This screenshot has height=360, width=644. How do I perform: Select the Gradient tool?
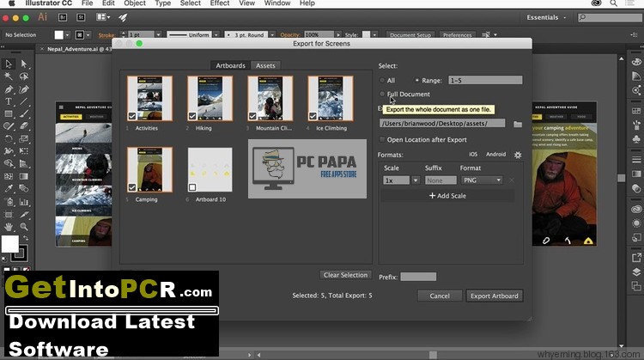point(24,176)
